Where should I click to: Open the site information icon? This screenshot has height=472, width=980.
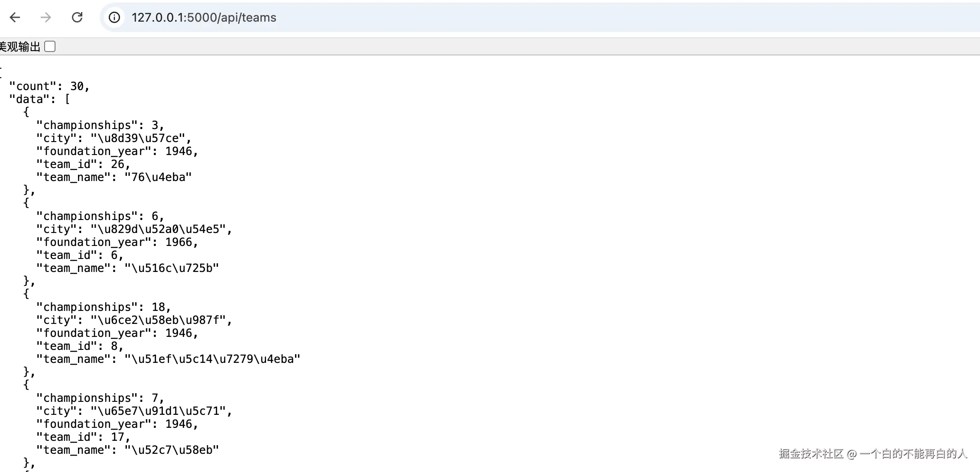pos(114,17)
